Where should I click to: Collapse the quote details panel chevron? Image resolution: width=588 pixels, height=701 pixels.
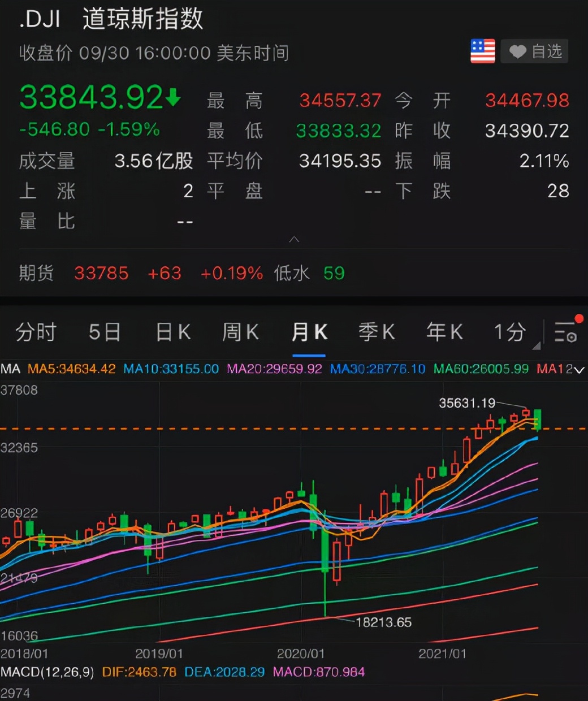tap(294, 240)
